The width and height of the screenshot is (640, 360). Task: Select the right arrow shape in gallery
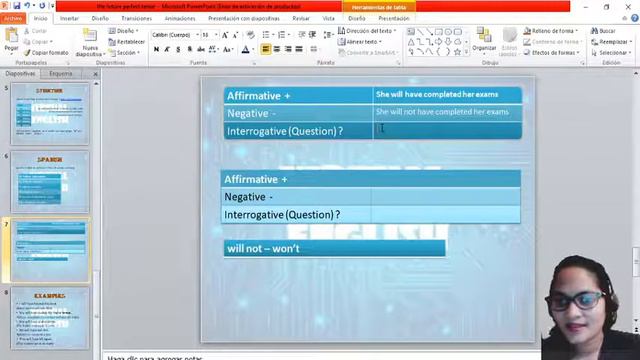point(439,42)
